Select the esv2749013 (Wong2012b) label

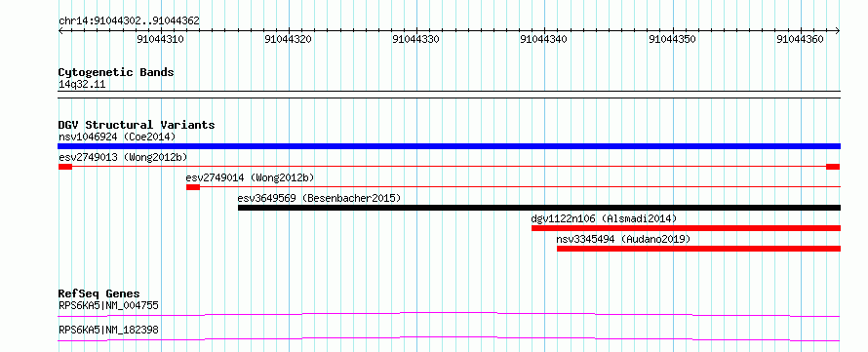tap(123, 157)
